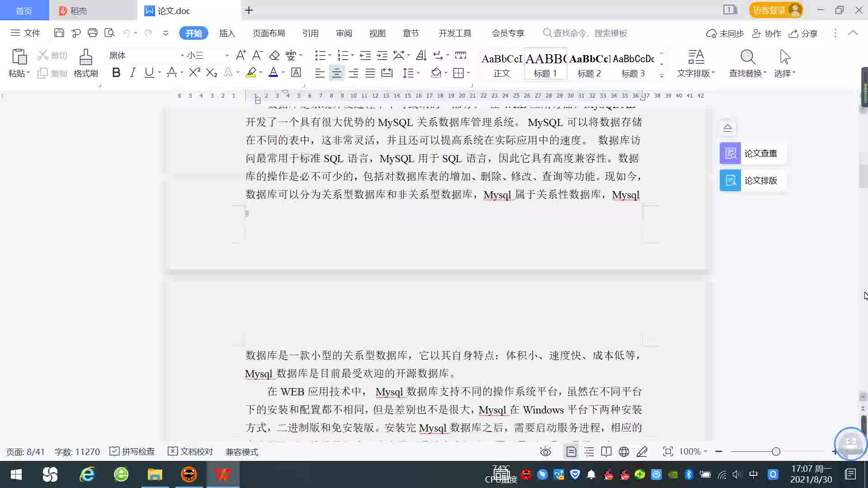Open the Print Preview icon

tap(109, 33)
